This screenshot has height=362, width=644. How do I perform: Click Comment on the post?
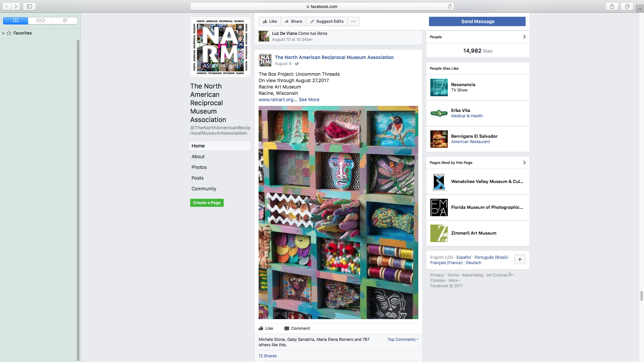click(x=297, y=328)
